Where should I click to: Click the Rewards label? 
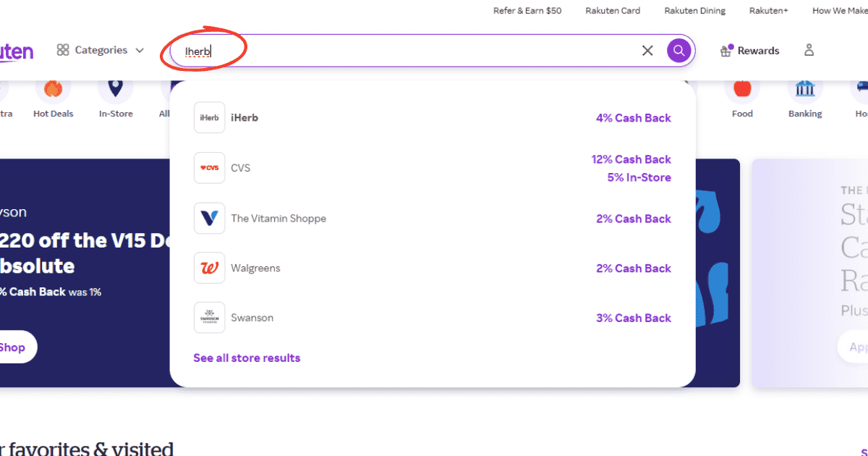point(759,51)
